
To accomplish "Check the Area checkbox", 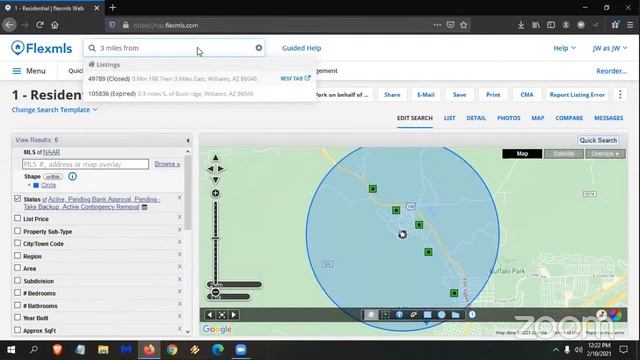I will pos(17,268).
